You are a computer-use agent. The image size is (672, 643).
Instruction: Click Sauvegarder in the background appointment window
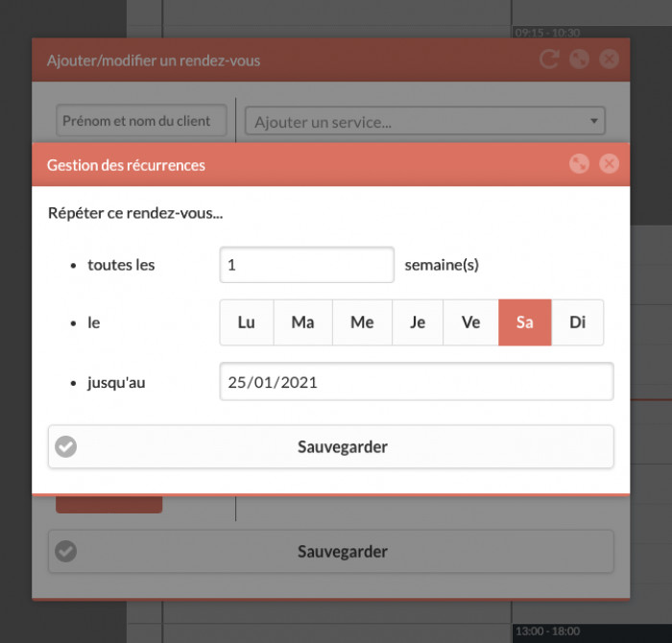click(331, 551)
